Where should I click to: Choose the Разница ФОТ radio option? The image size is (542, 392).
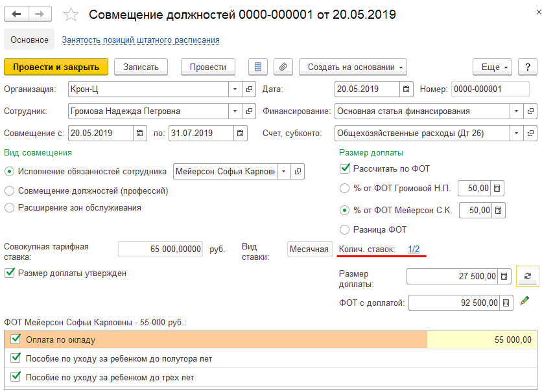(345, 230)
